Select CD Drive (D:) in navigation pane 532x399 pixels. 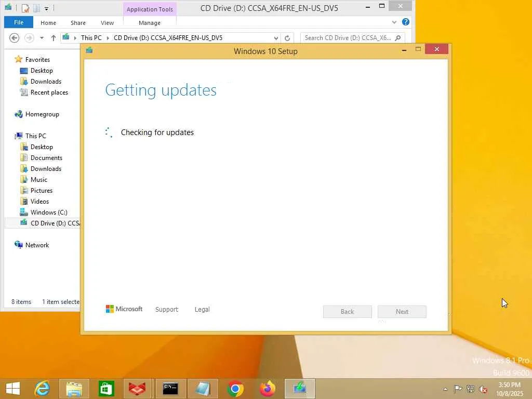pos(43,223)
